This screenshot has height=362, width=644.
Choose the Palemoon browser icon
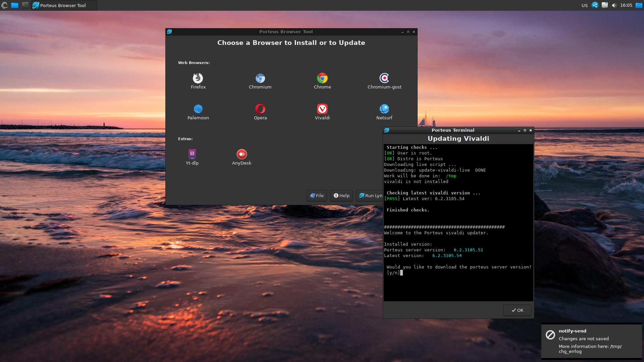point(198,109)
